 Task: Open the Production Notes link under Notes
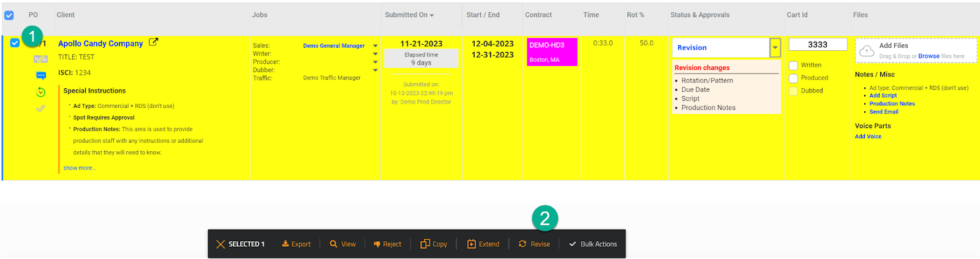(892, 103)
